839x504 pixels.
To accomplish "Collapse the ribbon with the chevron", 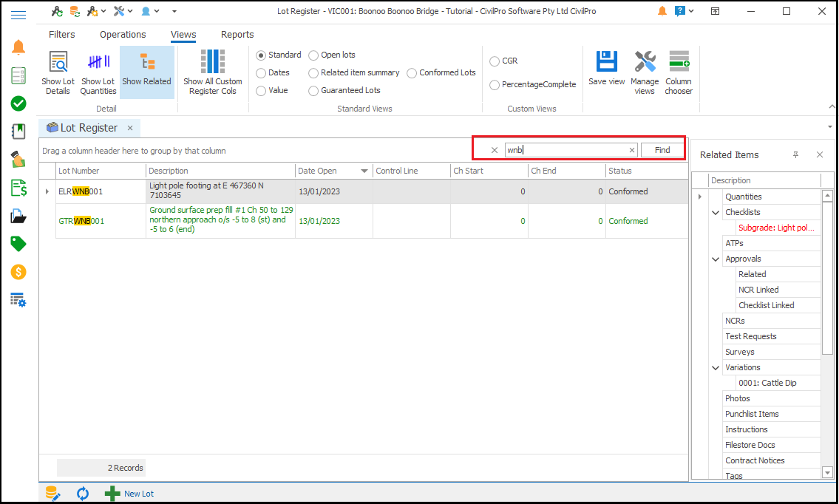I will point(832,107).
